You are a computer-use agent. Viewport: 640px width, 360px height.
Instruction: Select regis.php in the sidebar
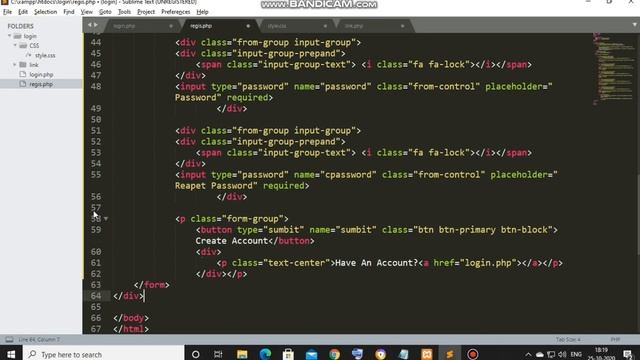coord(41,84)
